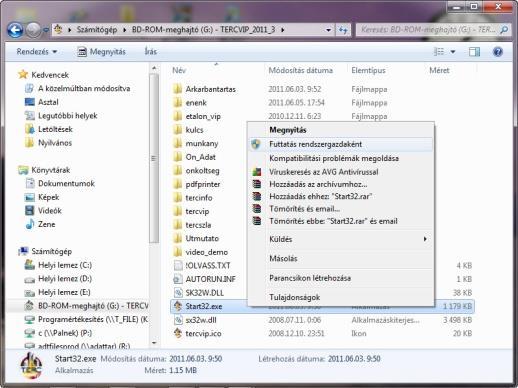Viewport: 518px width, 388px height.
Task: Click the navigation pane scrollbar thumb
Action: [154, 158]
